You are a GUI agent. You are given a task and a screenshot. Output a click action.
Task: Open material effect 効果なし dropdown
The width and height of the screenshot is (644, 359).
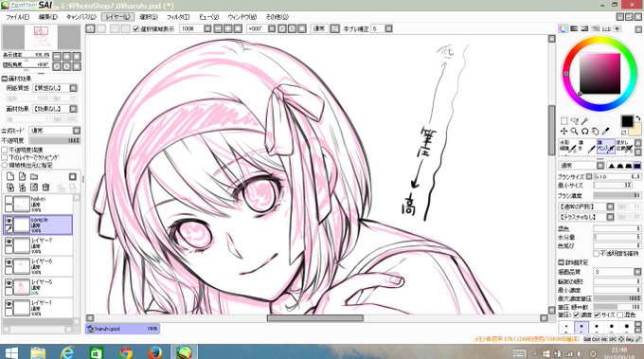[74, 109]
